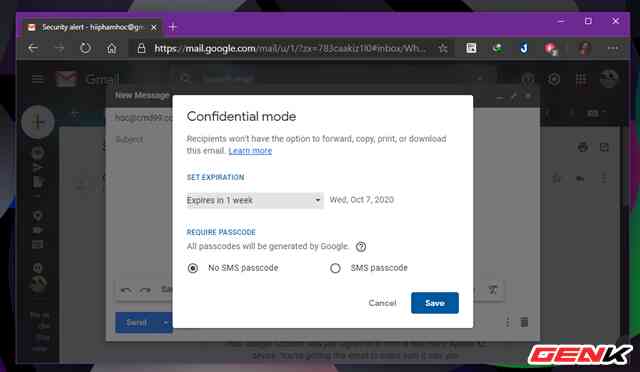Select the No SMS passcode radio button
This screenshot has height=372, width=640.
tap(193, 268)
